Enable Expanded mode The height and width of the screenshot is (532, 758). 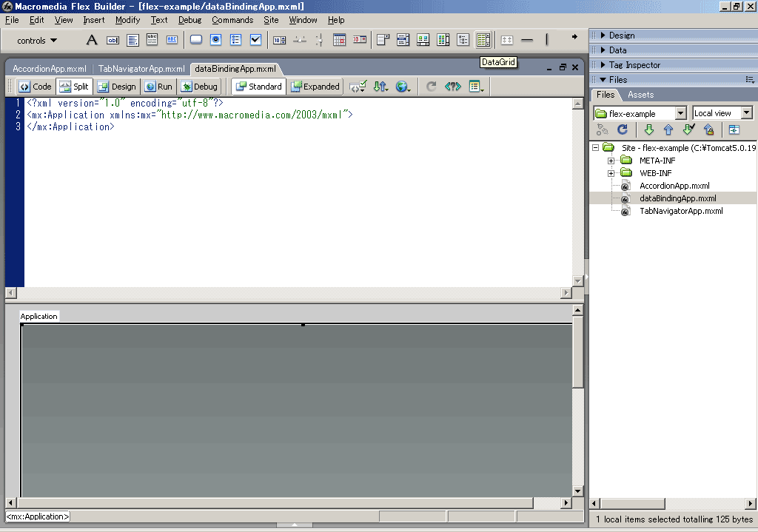315,87
